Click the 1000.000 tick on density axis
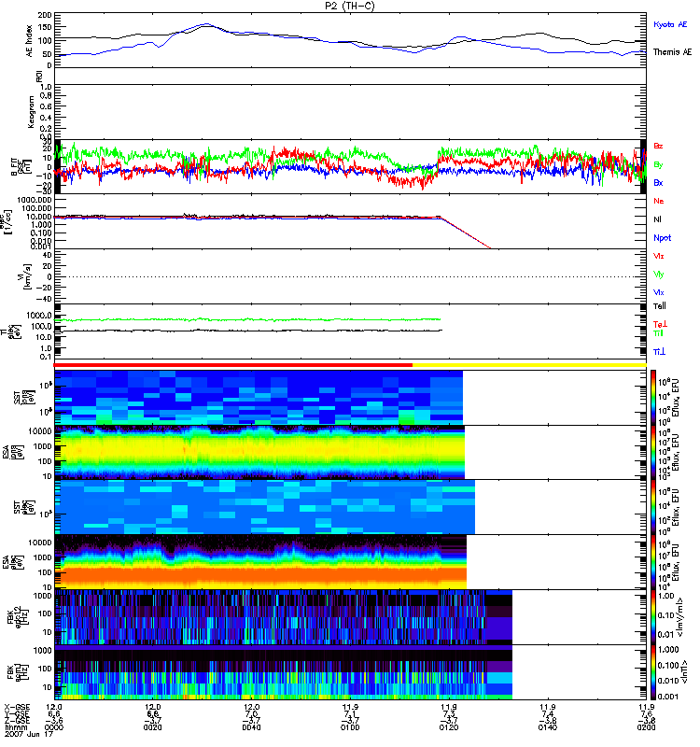The height and width of the screenshot is (747, 700). point(35,200)
